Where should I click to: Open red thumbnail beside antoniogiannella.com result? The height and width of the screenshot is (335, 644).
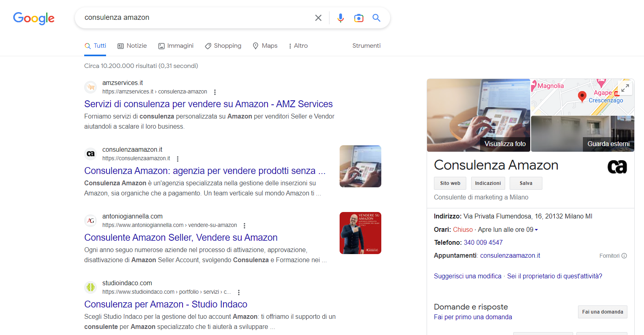(x=360, y=233)
